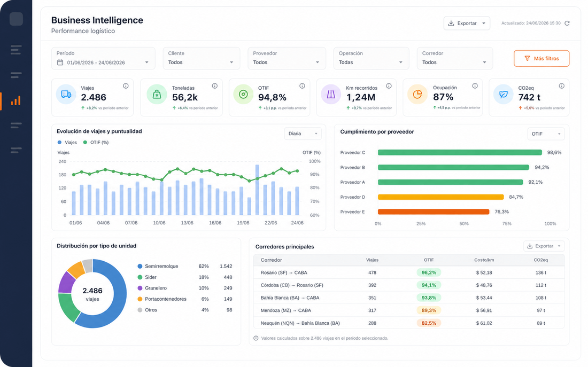This screenshot has width=588, height=367.
Task: Select the Bahía Blanca (BA) → CABA row
Action: point(409,298)
